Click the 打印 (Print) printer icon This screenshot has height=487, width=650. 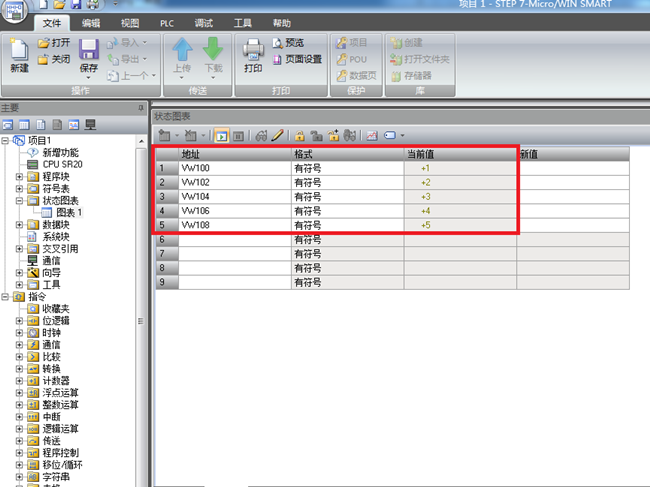(253, 54)
